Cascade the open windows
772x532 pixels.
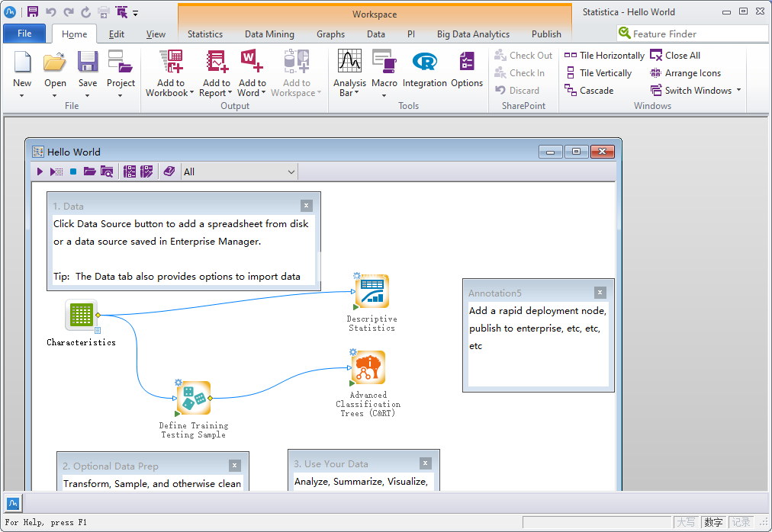pos(590,91)
